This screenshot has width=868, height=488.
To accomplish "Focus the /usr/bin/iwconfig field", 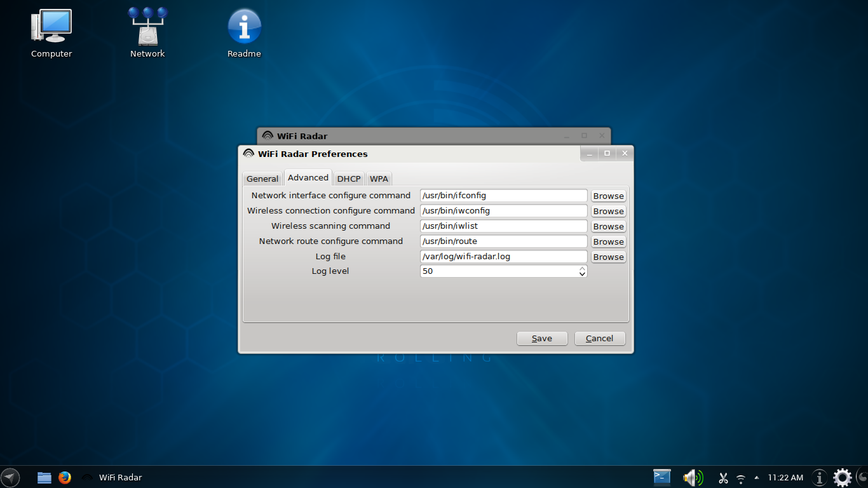I will click(504, 211).
